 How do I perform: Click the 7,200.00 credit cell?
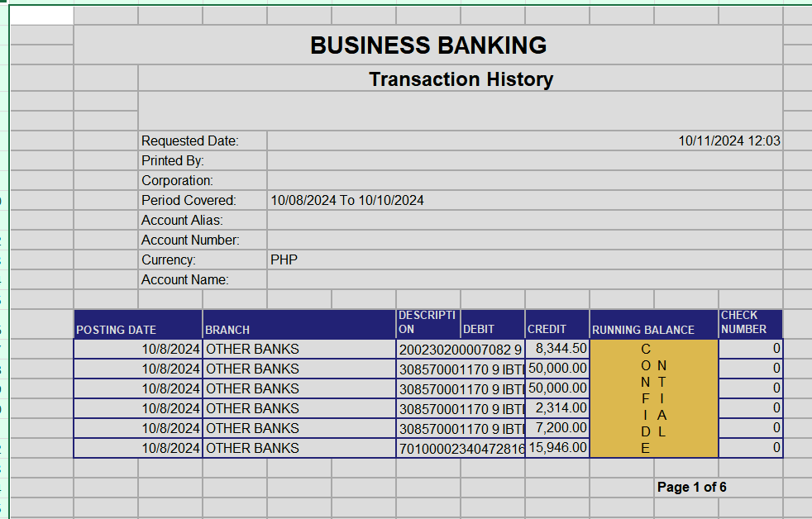[x=556, y=428]
